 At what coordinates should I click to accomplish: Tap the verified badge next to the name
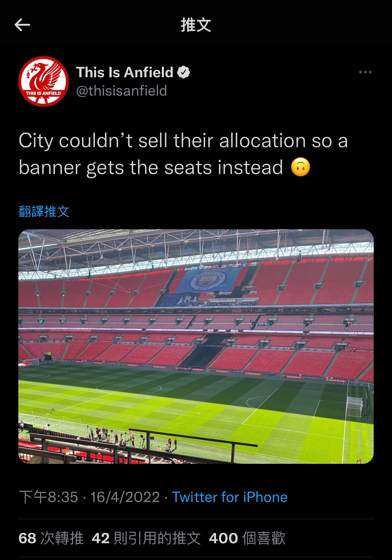(183, 72)
